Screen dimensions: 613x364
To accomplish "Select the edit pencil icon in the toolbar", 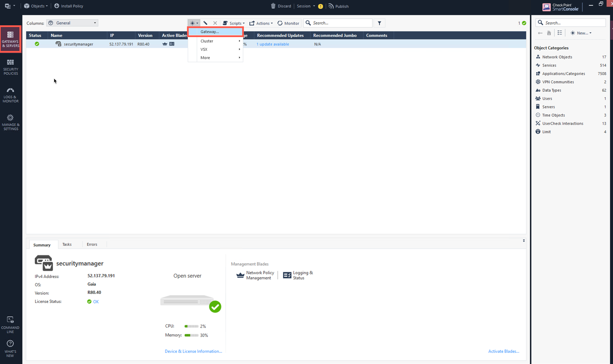I will point(205,23).
